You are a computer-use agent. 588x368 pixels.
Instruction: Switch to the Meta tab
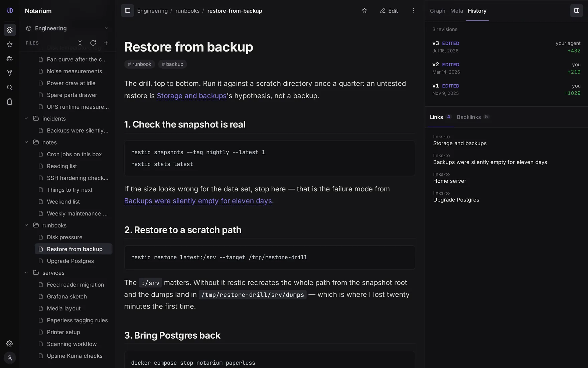[457, 11]
